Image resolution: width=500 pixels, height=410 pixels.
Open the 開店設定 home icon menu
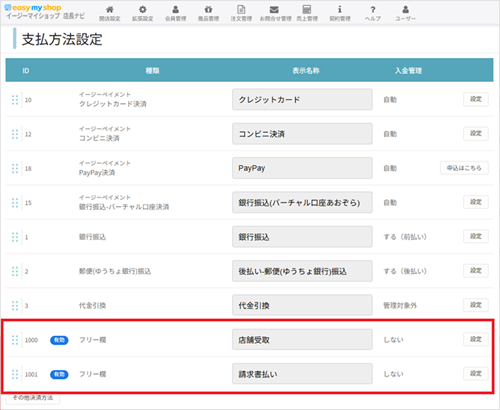[109, 13]
